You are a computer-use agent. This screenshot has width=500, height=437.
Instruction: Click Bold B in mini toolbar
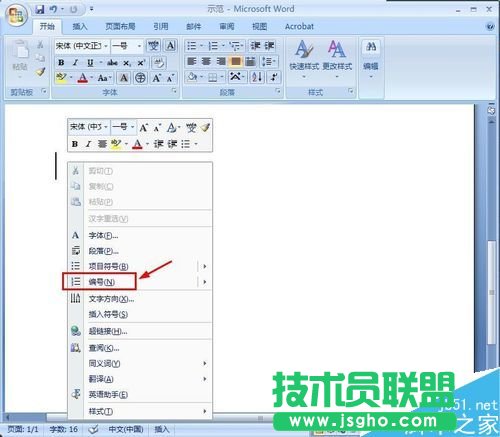click(x=75, y=144)
